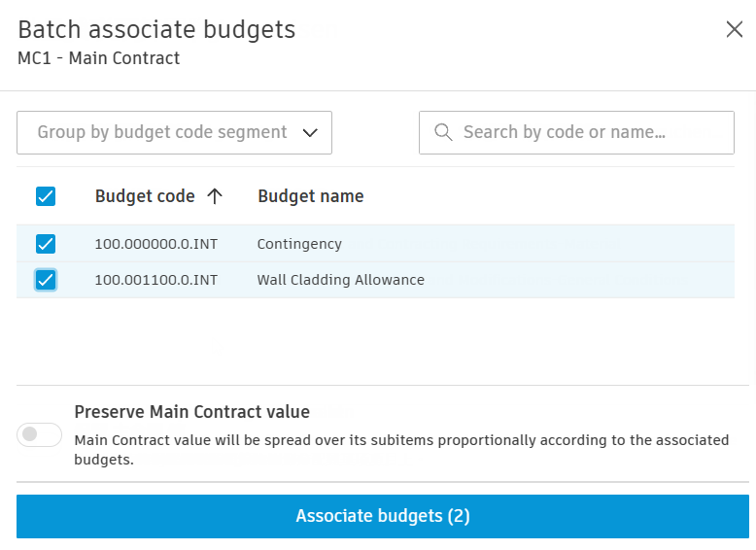Click budget code 100.000000.0.INT

(x=155, y=244)
